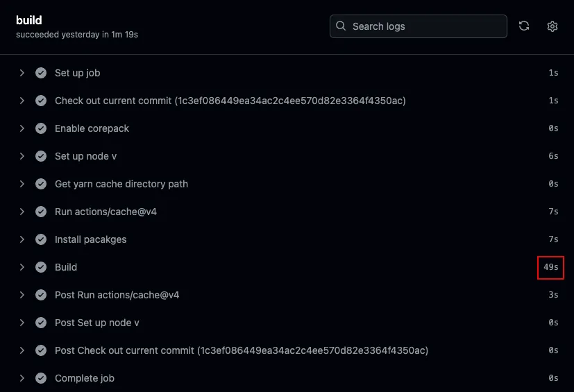This screenshot has height=392, width=574.
Task: Click the success checkmark beside Set up job
Action: click(41, 73)
